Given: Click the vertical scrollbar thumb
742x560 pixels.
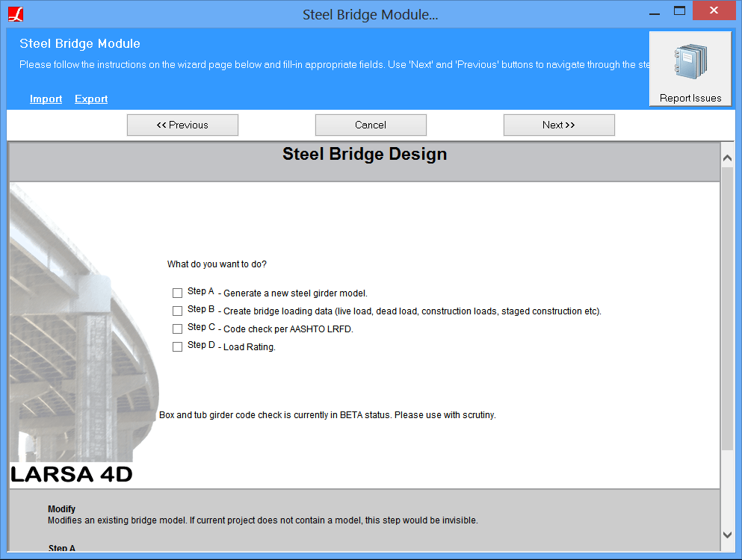Looking at the screenshot, I should click(727, 308).
